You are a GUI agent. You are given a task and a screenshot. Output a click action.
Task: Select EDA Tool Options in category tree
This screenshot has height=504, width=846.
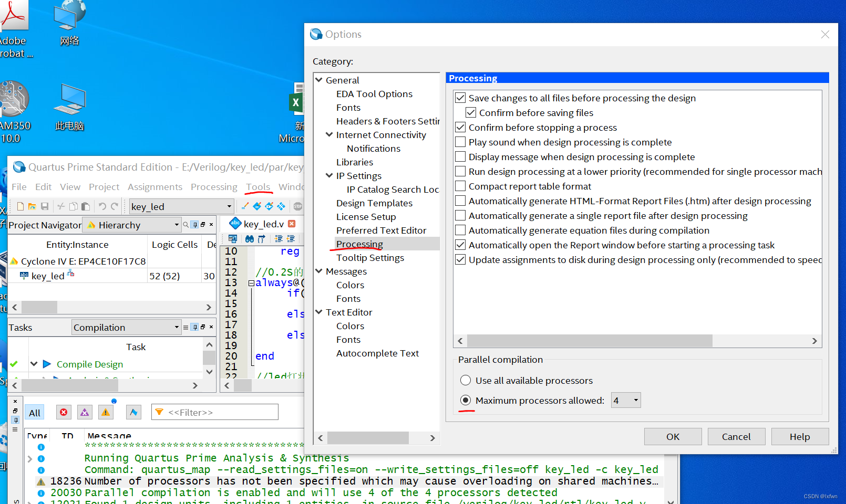[375, 94]
